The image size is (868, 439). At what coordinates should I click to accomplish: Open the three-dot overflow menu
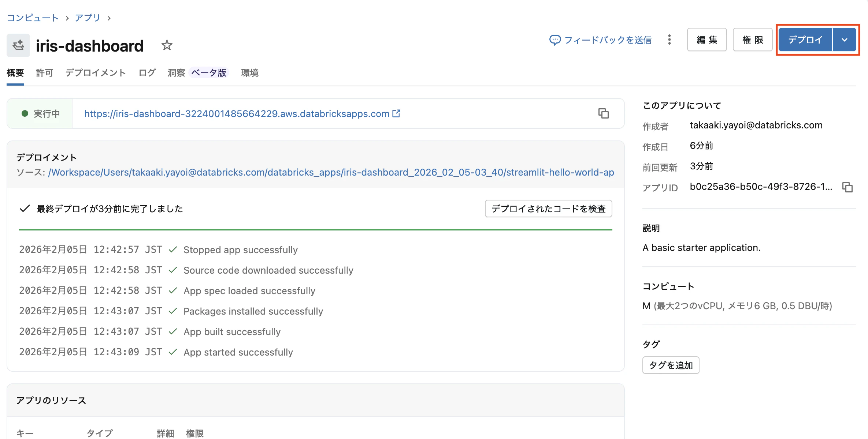pyautogui.click(x=669, y=40)
